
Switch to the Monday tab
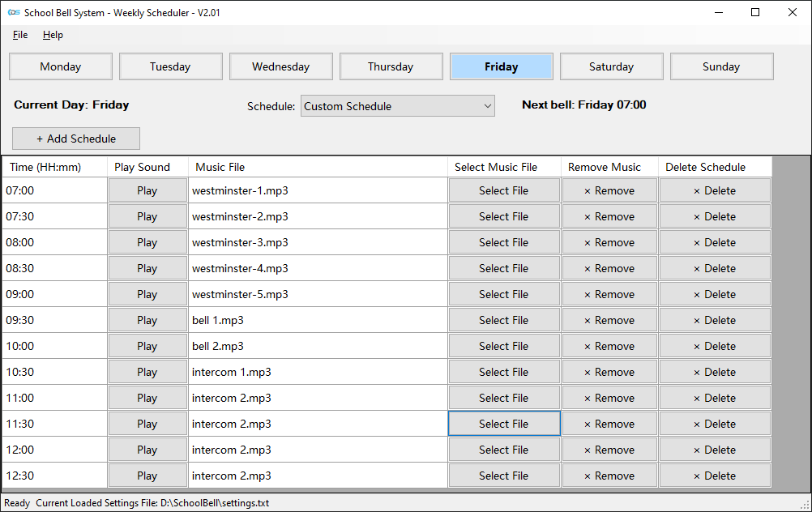(61, 66)
